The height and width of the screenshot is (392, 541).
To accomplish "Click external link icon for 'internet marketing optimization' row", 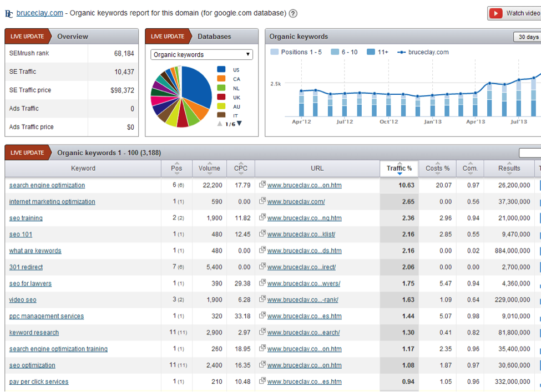I will pos(262,200).
